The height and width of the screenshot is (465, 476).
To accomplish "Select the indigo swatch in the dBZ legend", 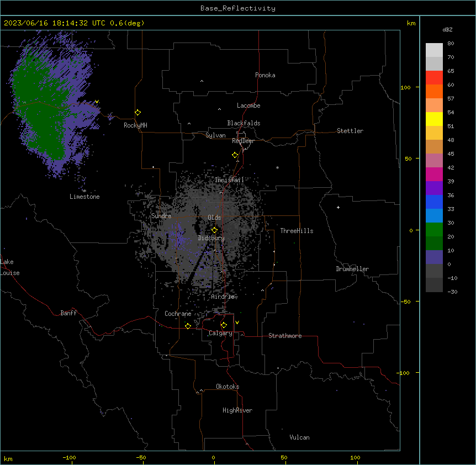I will [434, 257].
